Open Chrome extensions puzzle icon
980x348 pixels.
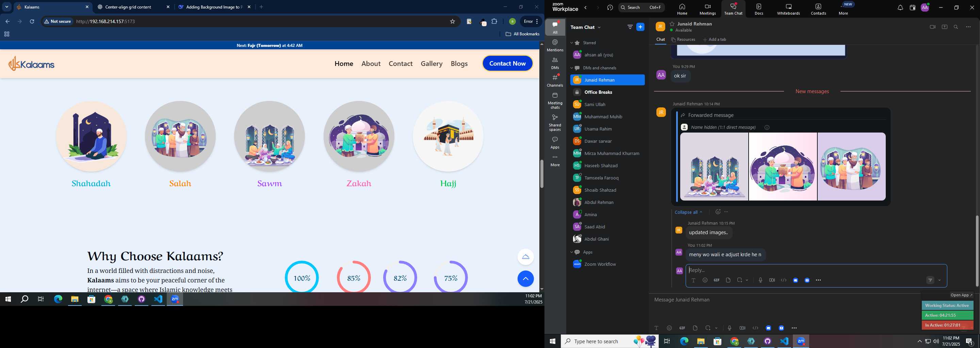[x=494, y=22]
